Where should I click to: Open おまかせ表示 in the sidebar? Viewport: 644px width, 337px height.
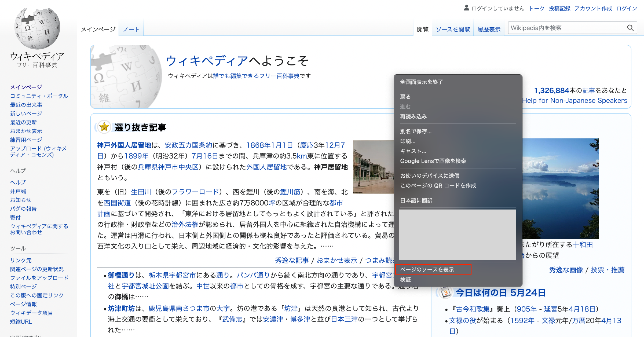coord(26,131)
